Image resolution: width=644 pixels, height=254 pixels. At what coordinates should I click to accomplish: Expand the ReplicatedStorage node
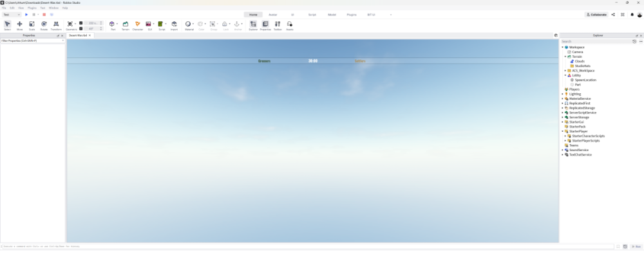point(562,108)
